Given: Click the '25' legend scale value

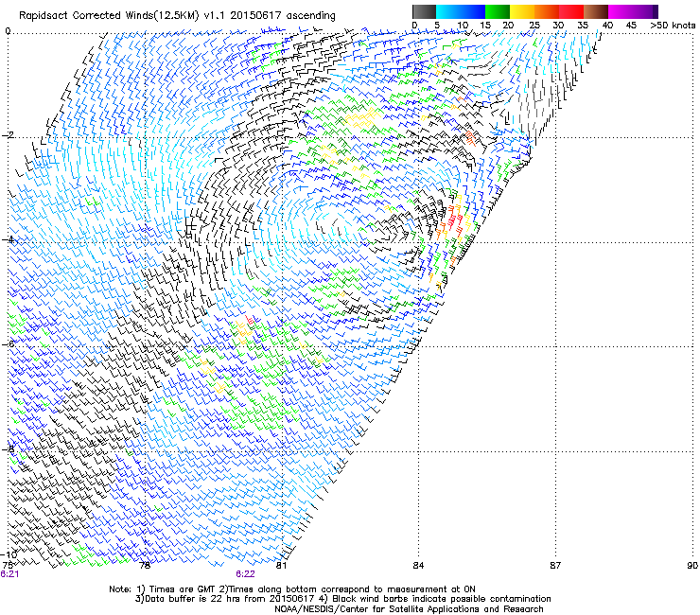Looking at the screenshot, I should point(534,25).
